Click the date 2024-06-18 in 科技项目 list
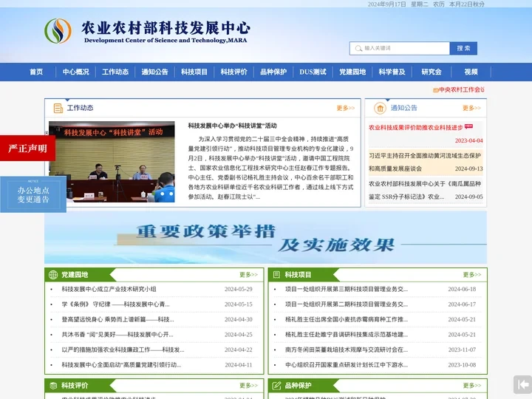 point(462,290)
